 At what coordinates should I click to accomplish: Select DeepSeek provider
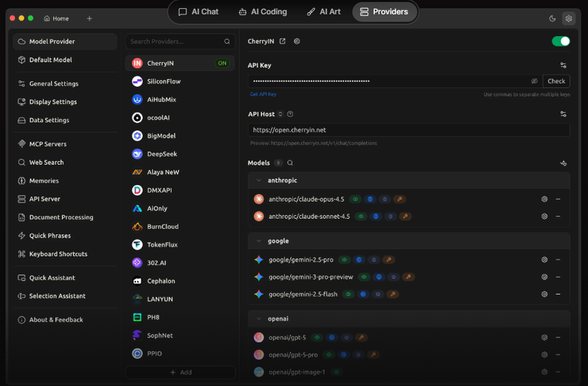click(x=180, y=154)
